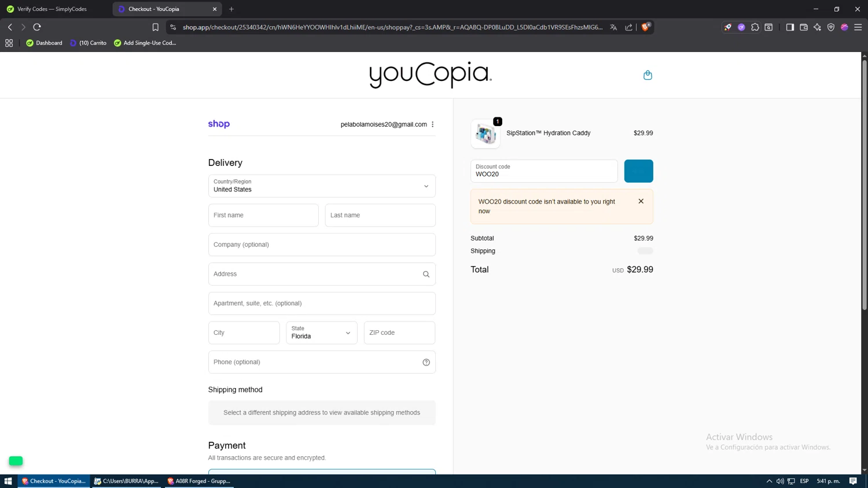This screenshot has height=488, width=868.
Task: Click the profile avatar icon
Action: (844, 27)
